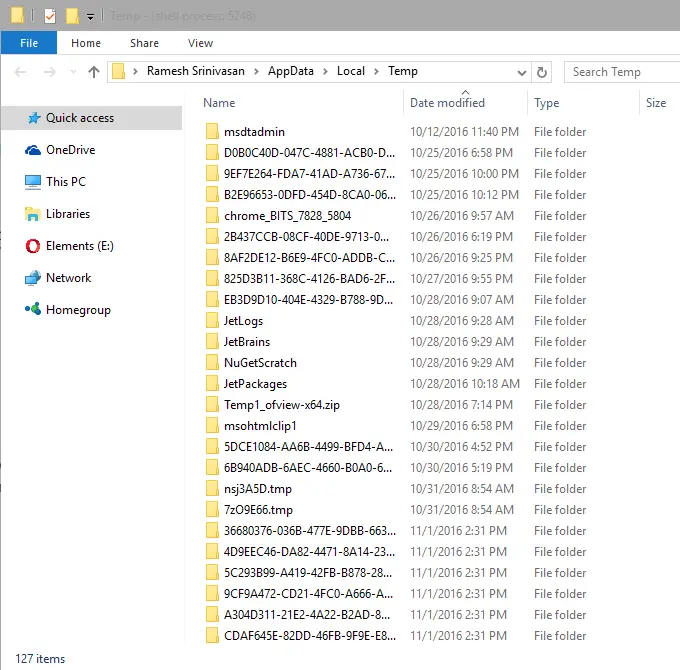Go up one folder level

[94, 72]
